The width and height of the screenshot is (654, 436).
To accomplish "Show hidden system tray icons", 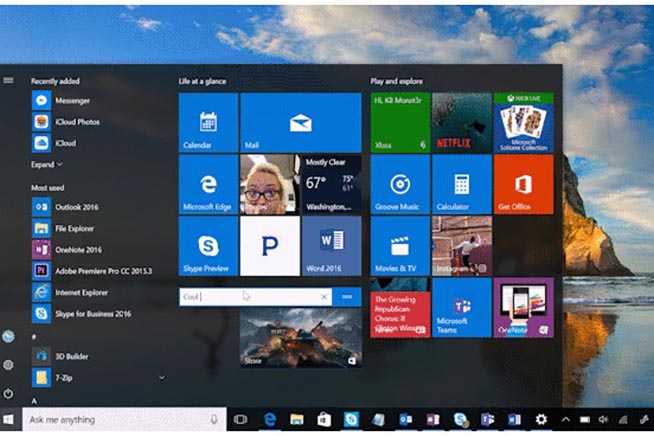I will point(565,420).
